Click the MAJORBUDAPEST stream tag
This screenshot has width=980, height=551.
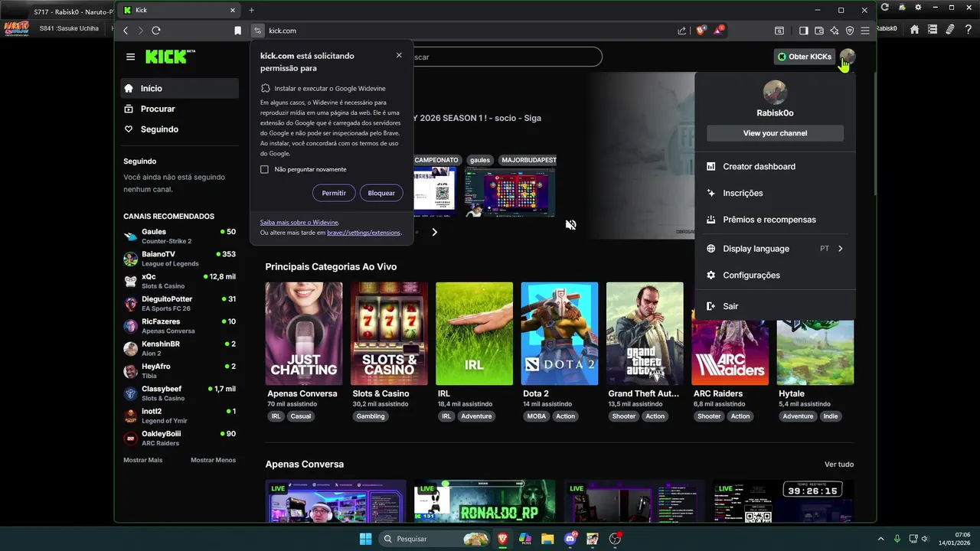point(528,160)
